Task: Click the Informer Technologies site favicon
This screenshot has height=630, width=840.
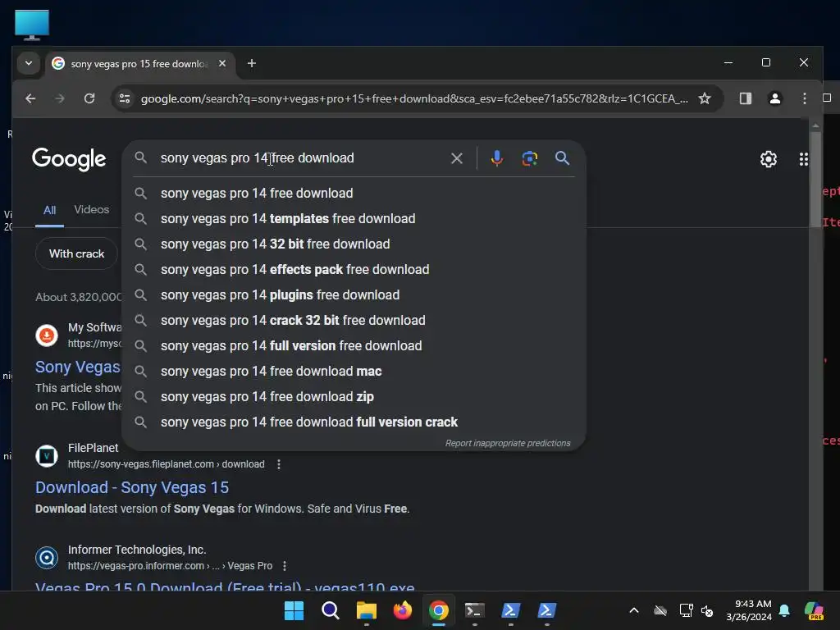Action: tap(47, 558)
